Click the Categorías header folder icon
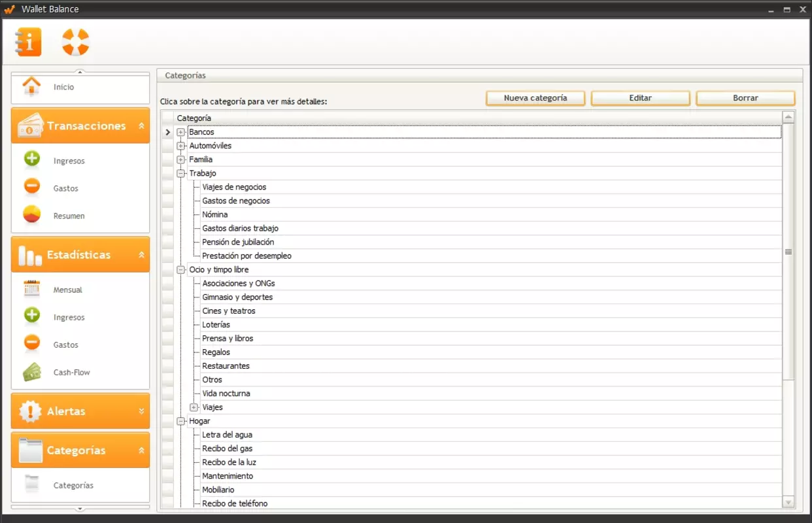Screen dimensions: 812x523 pos(30,449)
